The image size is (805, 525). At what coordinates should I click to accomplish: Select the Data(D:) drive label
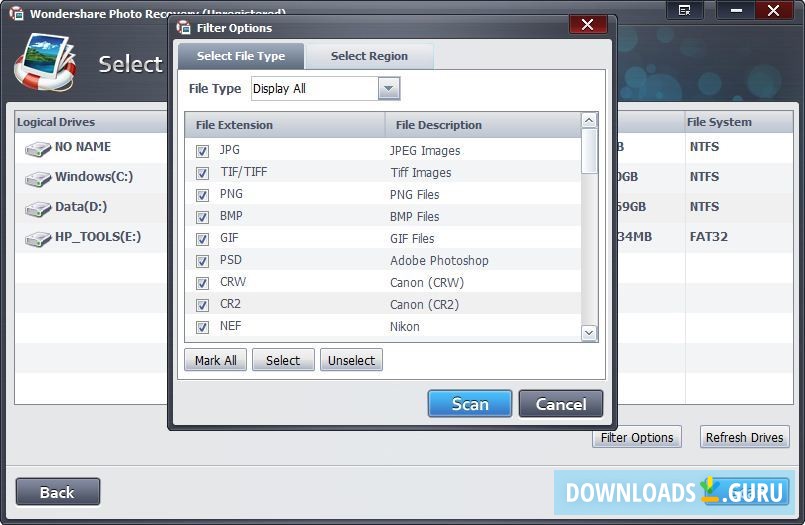81,207
